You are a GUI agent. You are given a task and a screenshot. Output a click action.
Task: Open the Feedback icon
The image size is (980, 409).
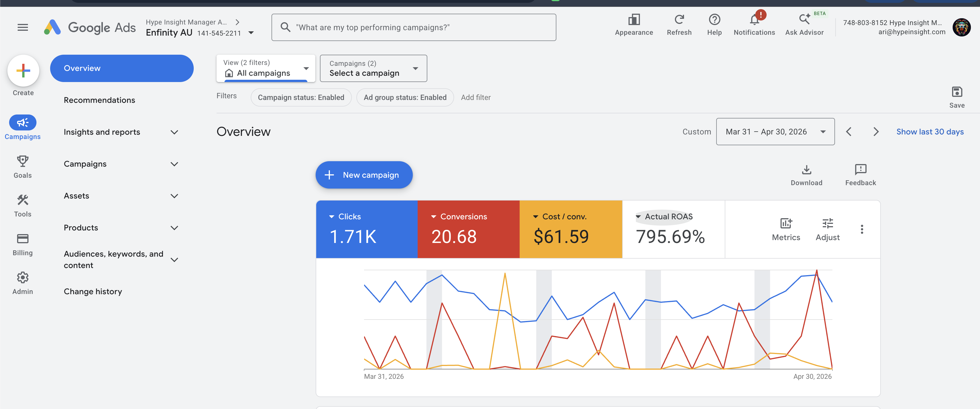pyautogui.click(x=861, y=170)
